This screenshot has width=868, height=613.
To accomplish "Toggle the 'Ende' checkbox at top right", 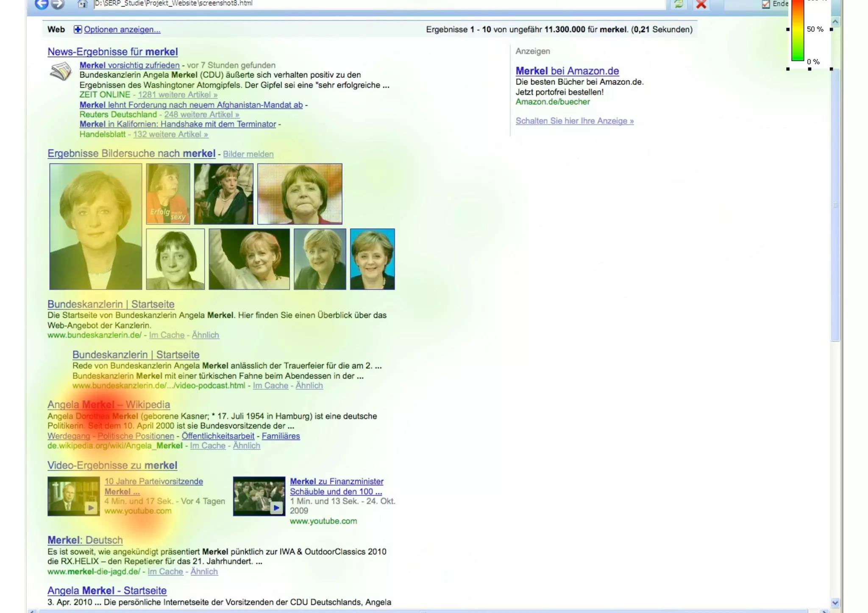I will point(765,4).
